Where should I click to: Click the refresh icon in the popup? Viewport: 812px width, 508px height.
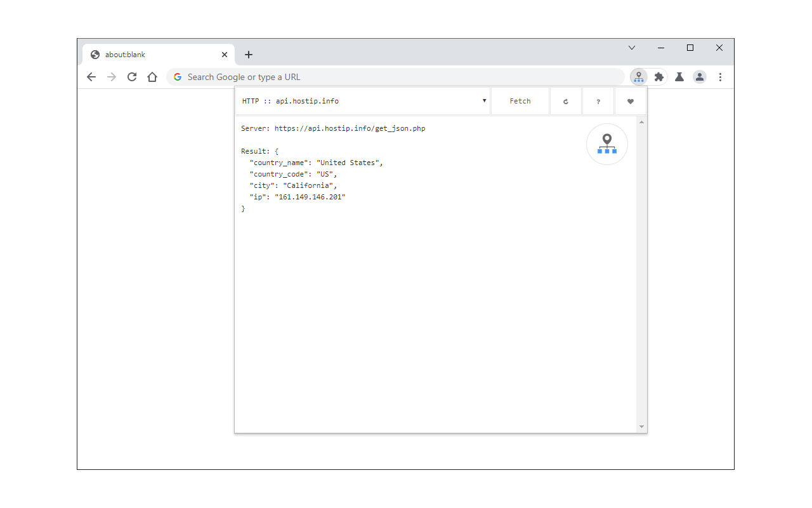point(566,102)
